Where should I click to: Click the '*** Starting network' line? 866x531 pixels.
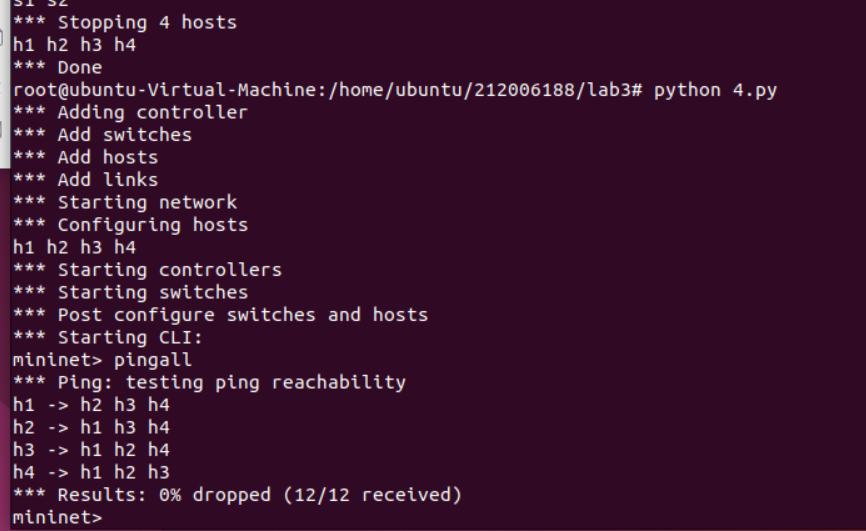coord(125,202)
